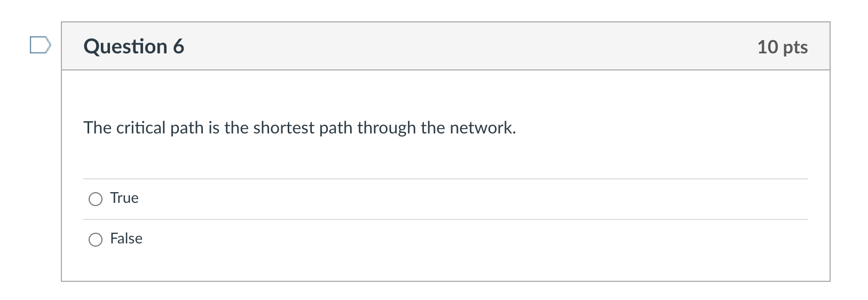
Task: Click the gray question header bar center
Action: 445,46
